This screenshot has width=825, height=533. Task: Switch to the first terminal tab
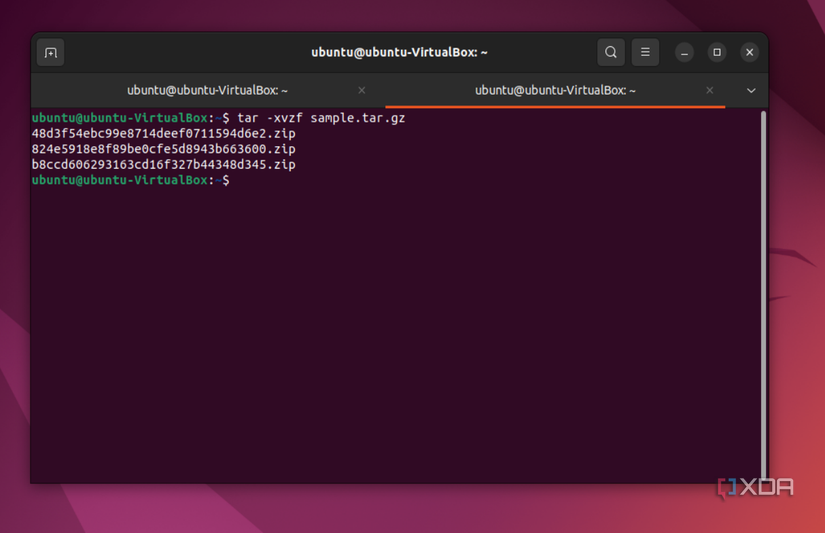[207, 90]
